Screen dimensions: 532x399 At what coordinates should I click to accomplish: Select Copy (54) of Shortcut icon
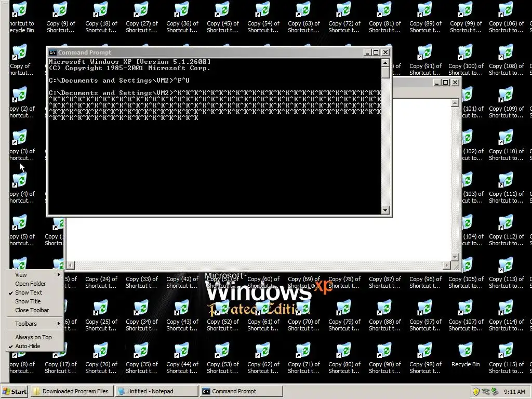click(x=263, y=17)
